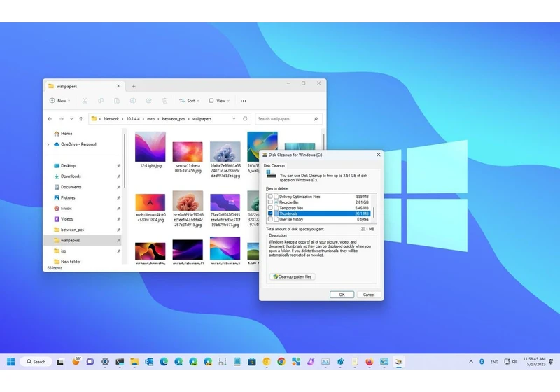The height and width of the screenshot is (392, 560).
Task: Refresh the wallpapers folder view
Action: point(245,118)
